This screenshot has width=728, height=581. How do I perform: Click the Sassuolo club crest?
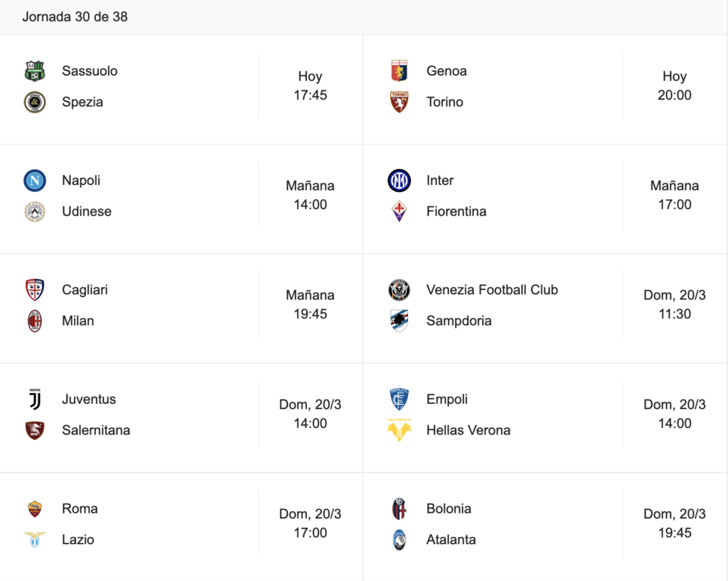[x=35, y=71]
